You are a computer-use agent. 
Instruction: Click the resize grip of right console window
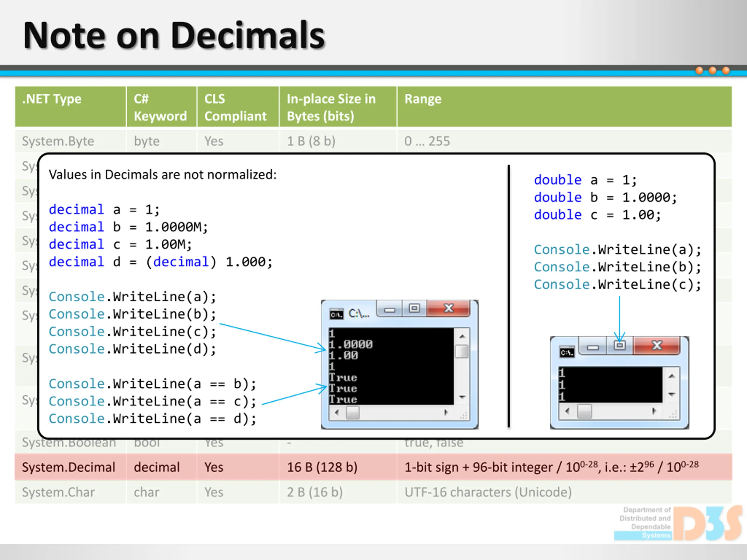[673, 414]
